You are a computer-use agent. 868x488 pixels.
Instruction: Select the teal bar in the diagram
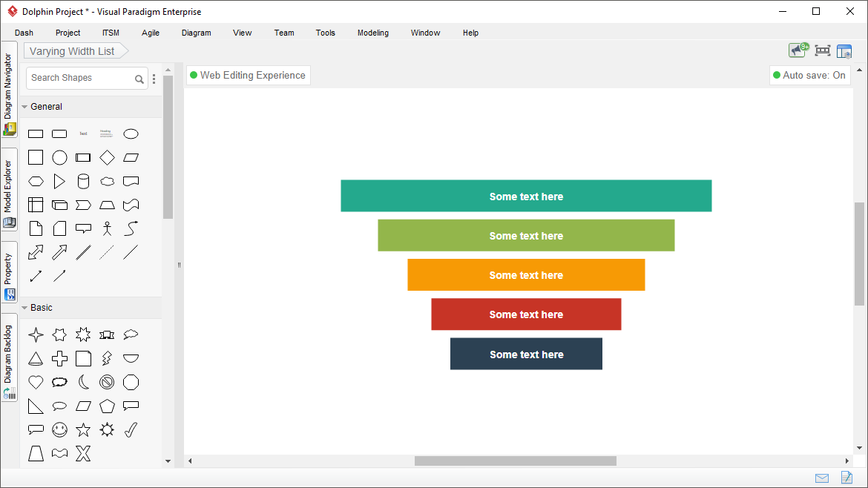(x=526, y=196)
